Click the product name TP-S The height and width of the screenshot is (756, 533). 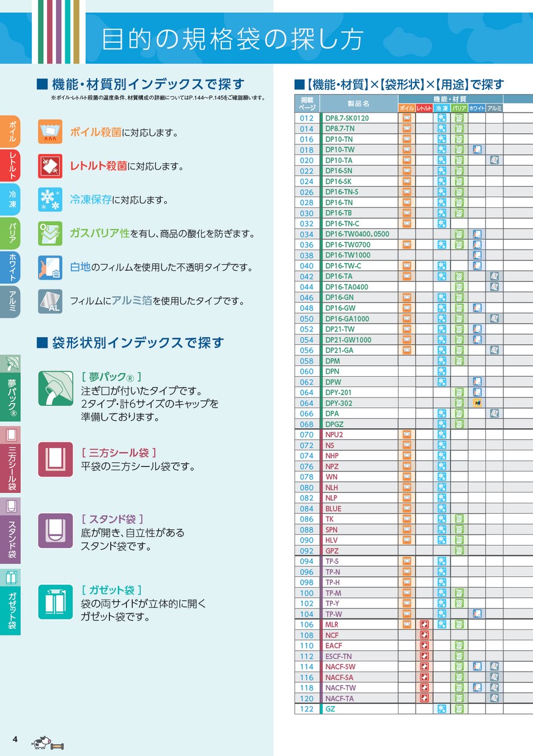[x=332, y=561]
